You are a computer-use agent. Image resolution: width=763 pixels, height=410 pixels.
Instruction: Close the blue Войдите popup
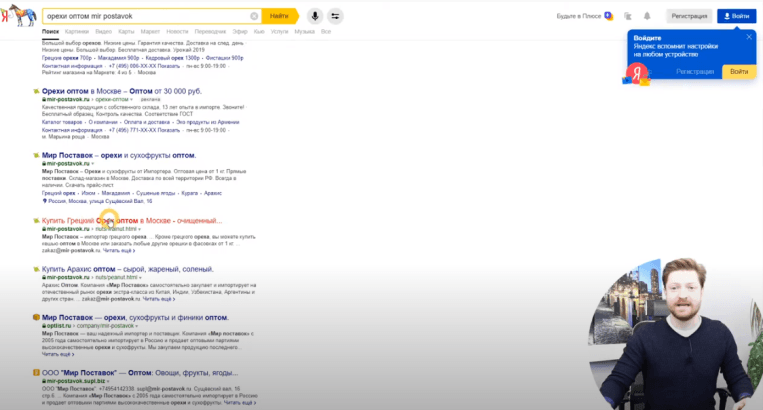(749, 37)
